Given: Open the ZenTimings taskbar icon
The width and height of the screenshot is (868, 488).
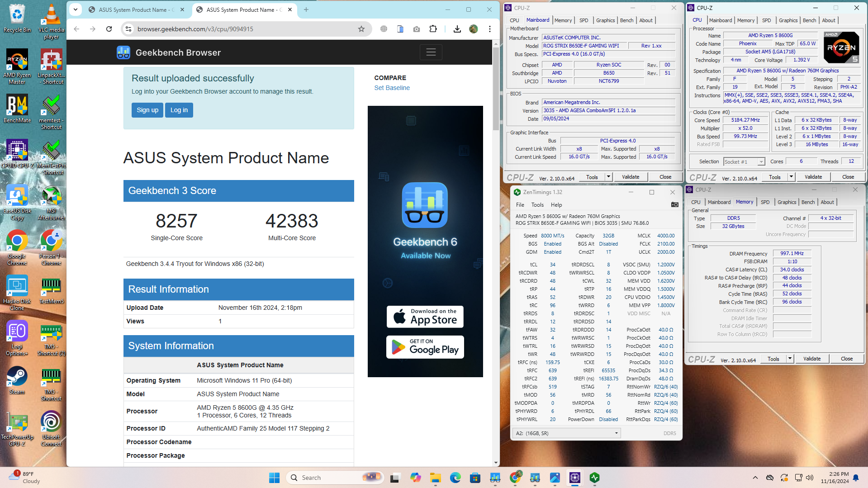Looking at the screenshot, I should click(x=594, y=478).
